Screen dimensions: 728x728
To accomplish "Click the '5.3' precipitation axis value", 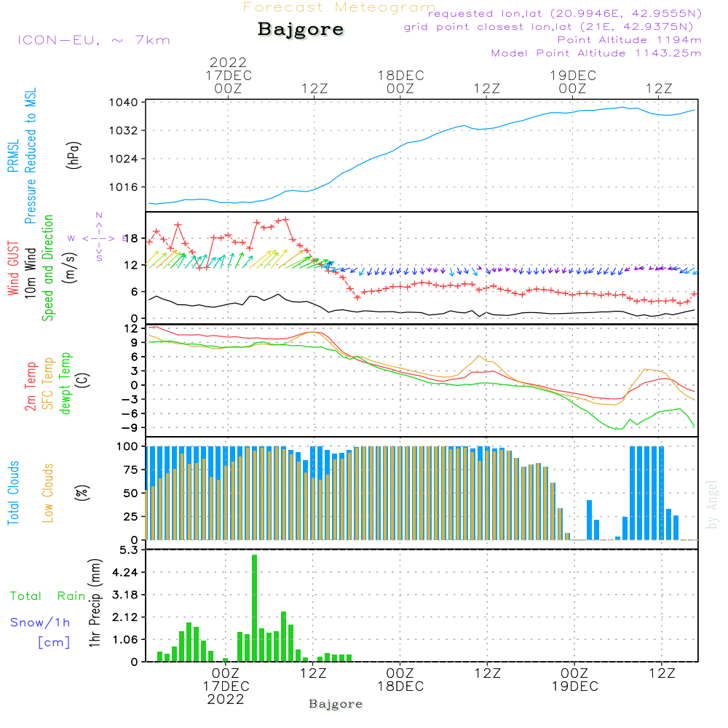I will pos(129,550).
